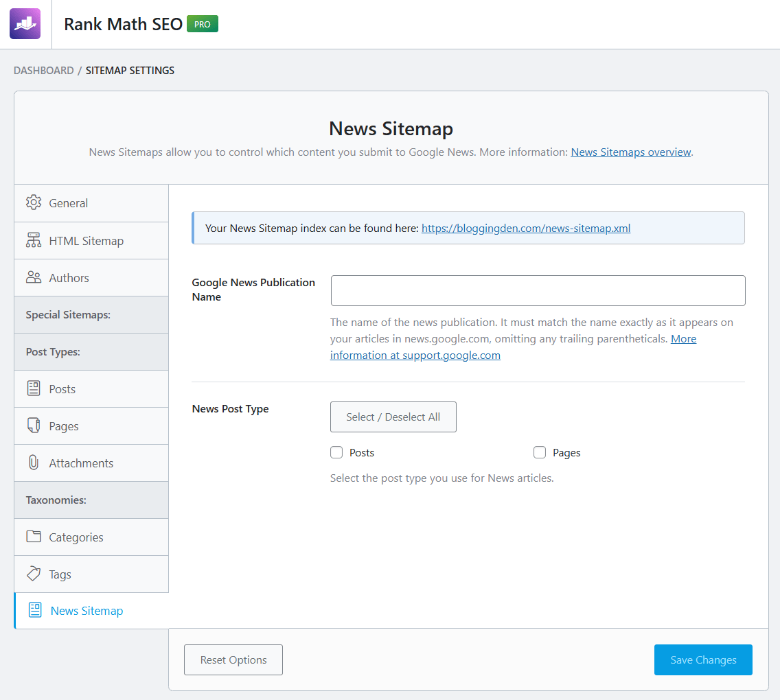Screen dimensions: 780x700
Task: Click the Reset Options button
Action: [233, 660]
